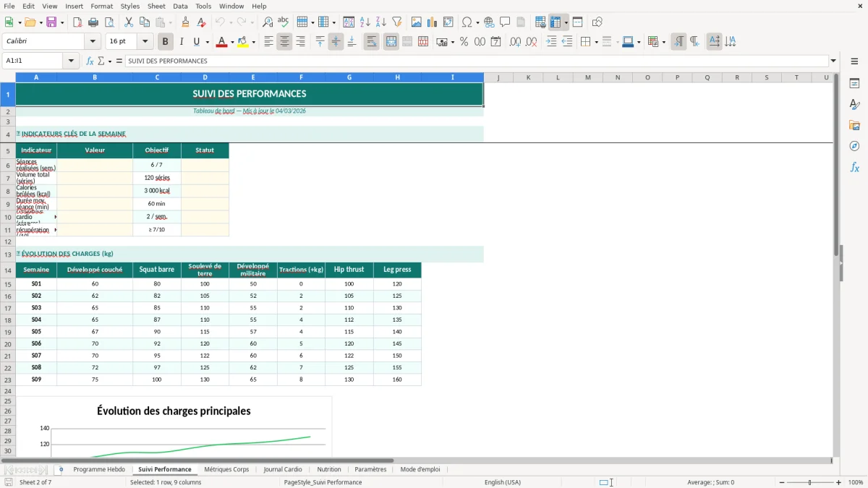Open the font color dropdown arrow
Viewport: 868px width, 488px height.
(231, 42)
